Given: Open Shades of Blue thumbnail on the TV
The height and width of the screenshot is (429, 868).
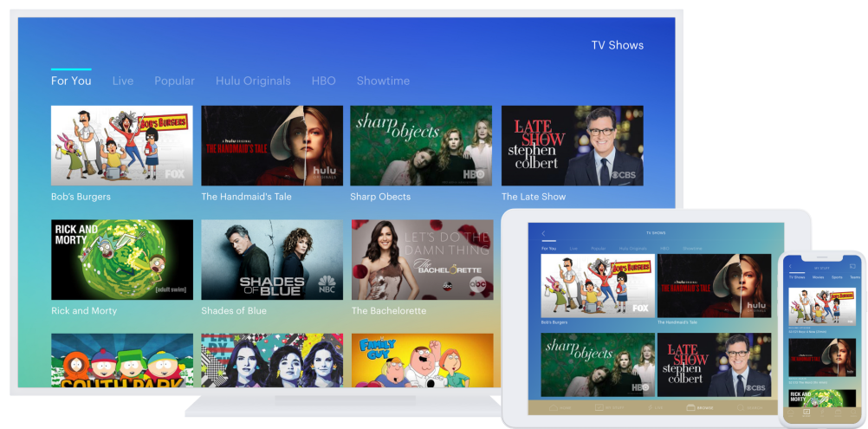Looking at the screenshot, I should point(272,260).
